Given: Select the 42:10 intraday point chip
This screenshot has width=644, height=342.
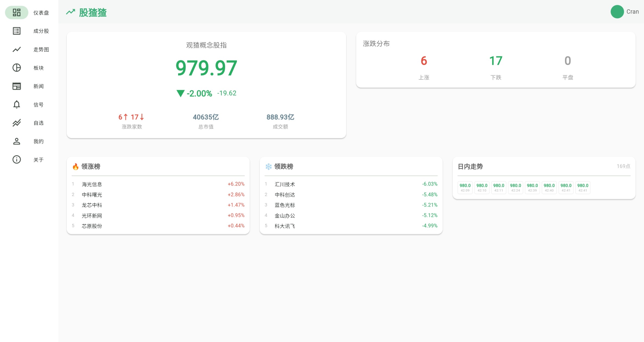Looking at the screenshot, I should (482, 187).
